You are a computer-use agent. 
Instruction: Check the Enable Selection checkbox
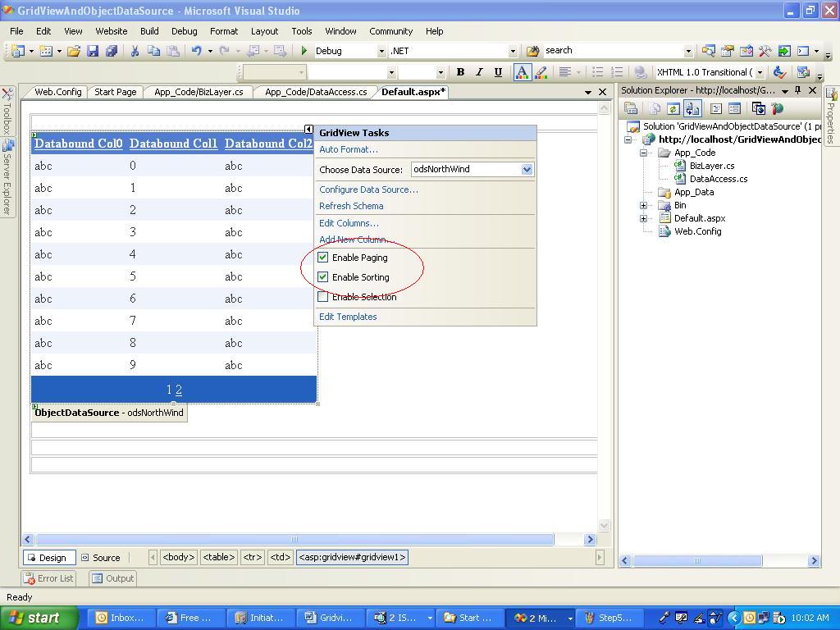coord(322,297)
